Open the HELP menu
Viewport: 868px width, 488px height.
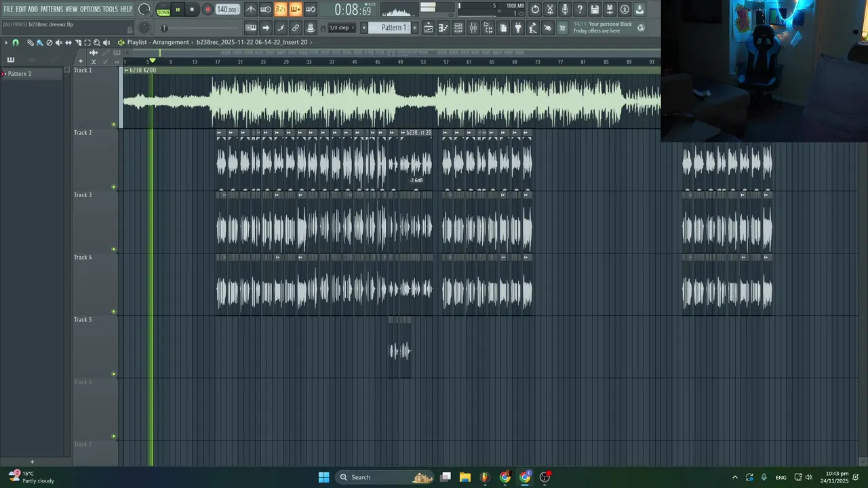pyautogui.click(x=126, y=9)
